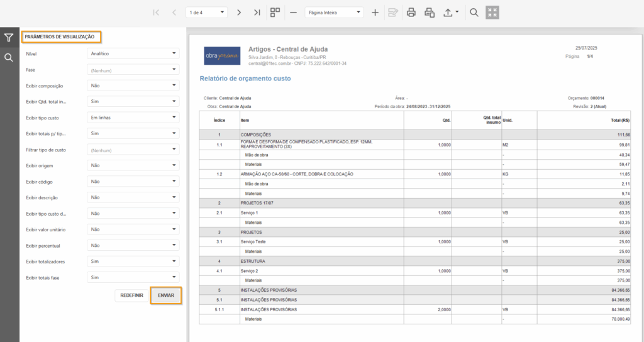Open search panel in left sidebar
Screen dimensions: 644x342
(x=9, y=57)
